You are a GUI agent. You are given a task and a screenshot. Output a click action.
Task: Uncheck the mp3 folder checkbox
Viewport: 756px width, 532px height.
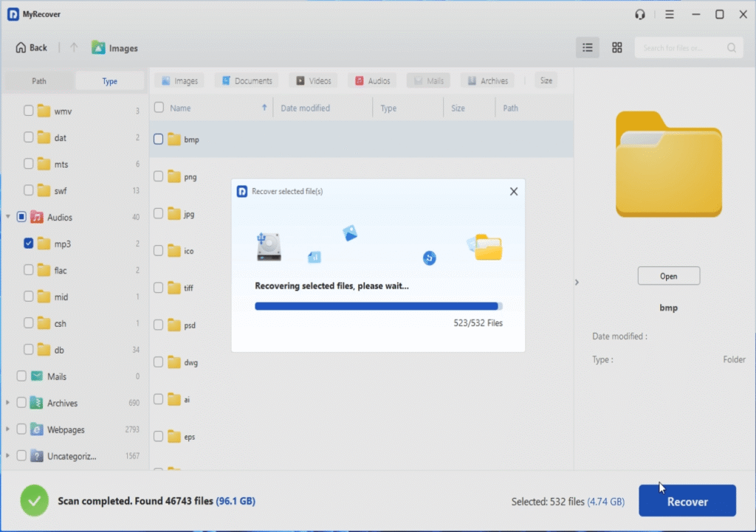point(29,243)
